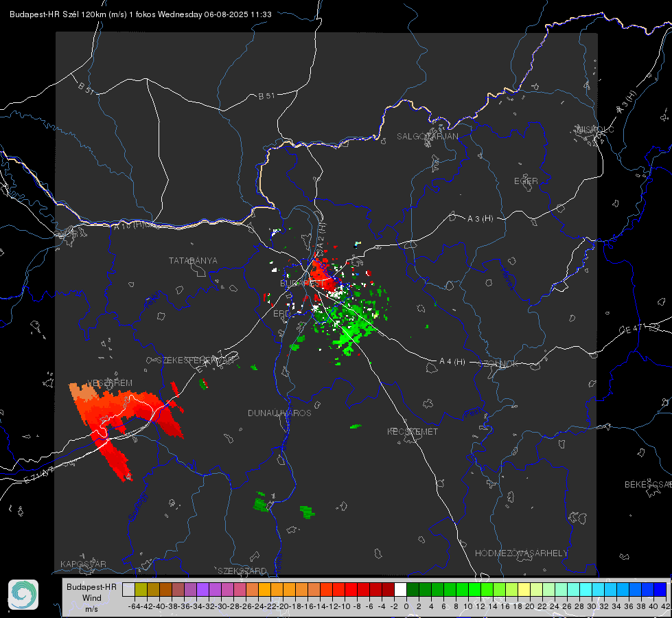Click the Somogy county label
The image size is (672, 618).
point(137,507)
